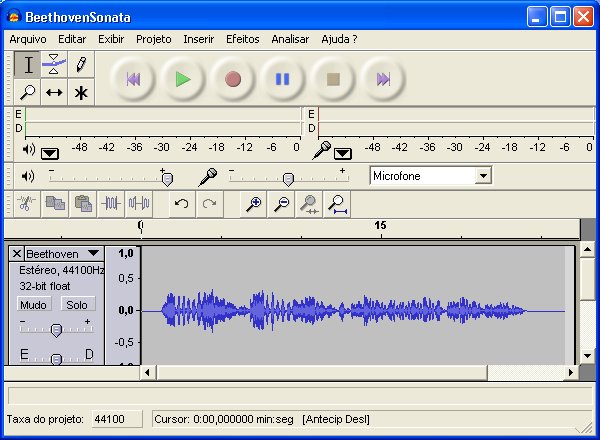Click the output volume slider handle
This screenshot has height=440, width=600.
(x=167, y=179)
